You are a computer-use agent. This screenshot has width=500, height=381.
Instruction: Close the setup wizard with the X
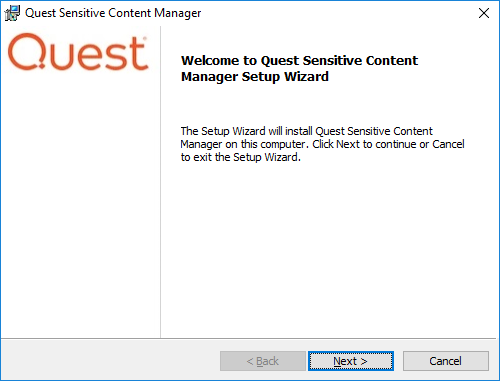coord(484,13)
